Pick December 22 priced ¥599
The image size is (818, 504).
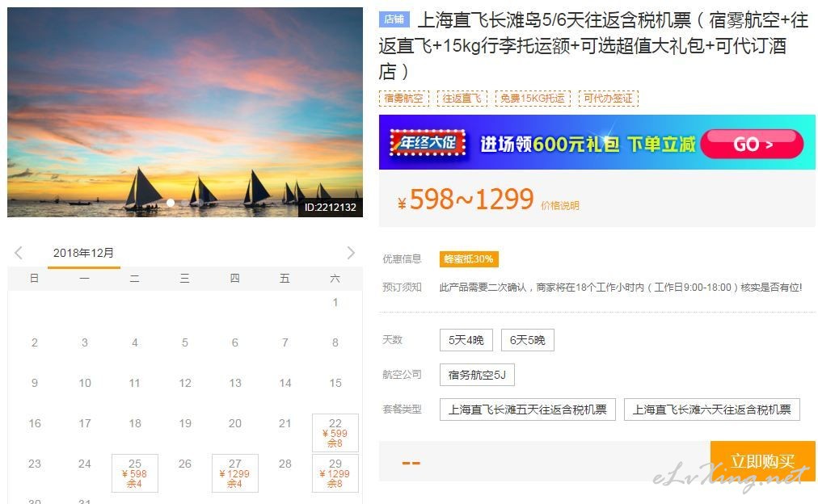335,433
